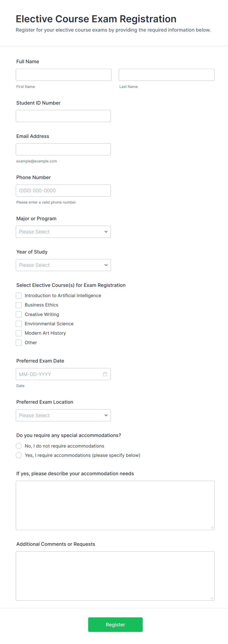Enable the Modern Art History checkbox
The image size is (228, 644).
[19, 333]
